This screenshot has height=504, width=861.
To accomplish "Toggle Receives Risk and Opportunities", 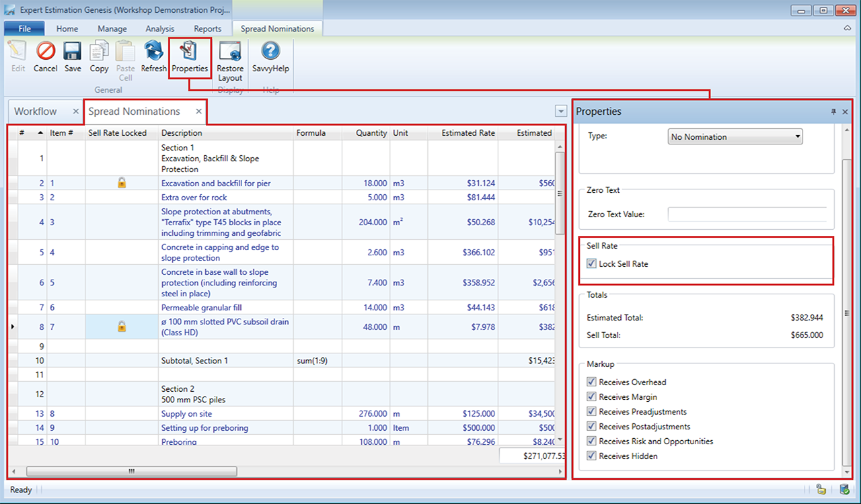I will [591, 442].
